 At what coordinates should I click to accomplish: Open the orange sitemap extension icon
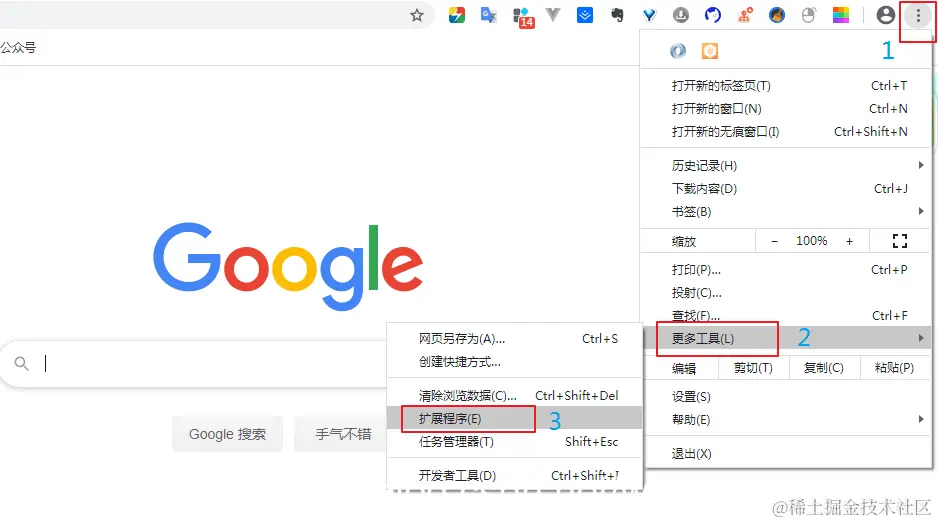745,15
